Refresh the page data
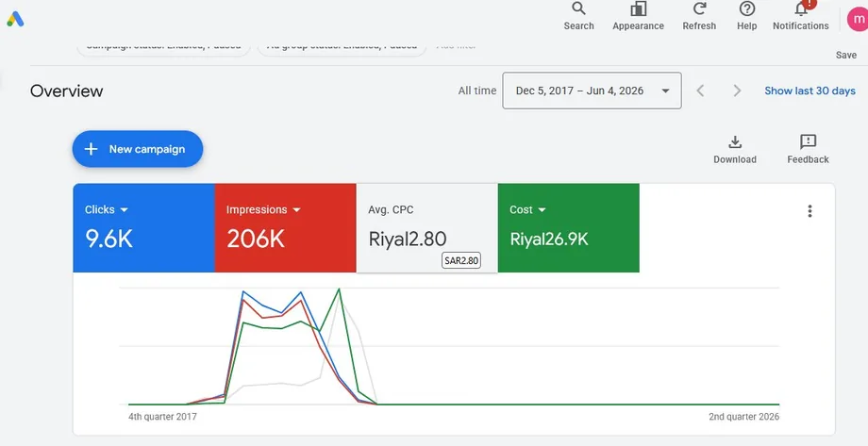Image resolution: width=868 pixels, height=446 pixels. coord(699,16)
